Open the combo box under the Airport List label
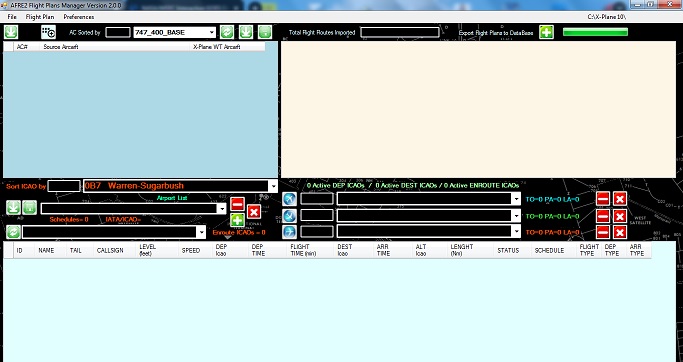The height and width of the screenshot is (362, 683). [x=222, y=209]
